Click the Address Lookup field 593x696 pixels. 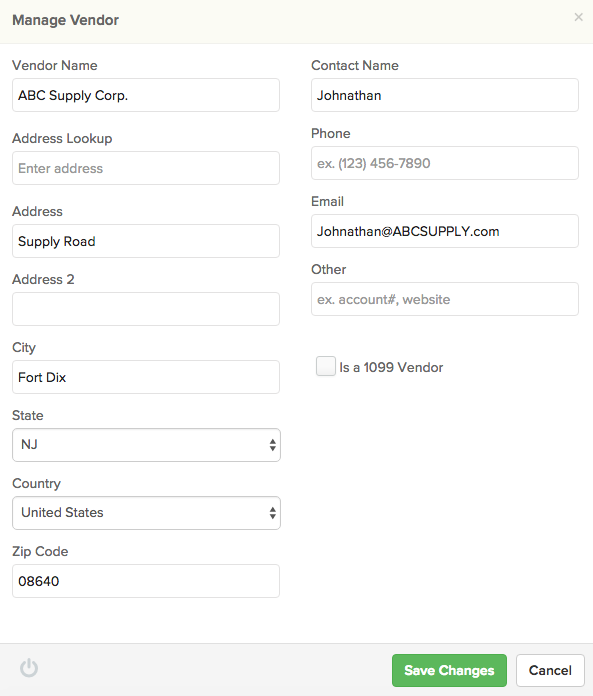146,168
